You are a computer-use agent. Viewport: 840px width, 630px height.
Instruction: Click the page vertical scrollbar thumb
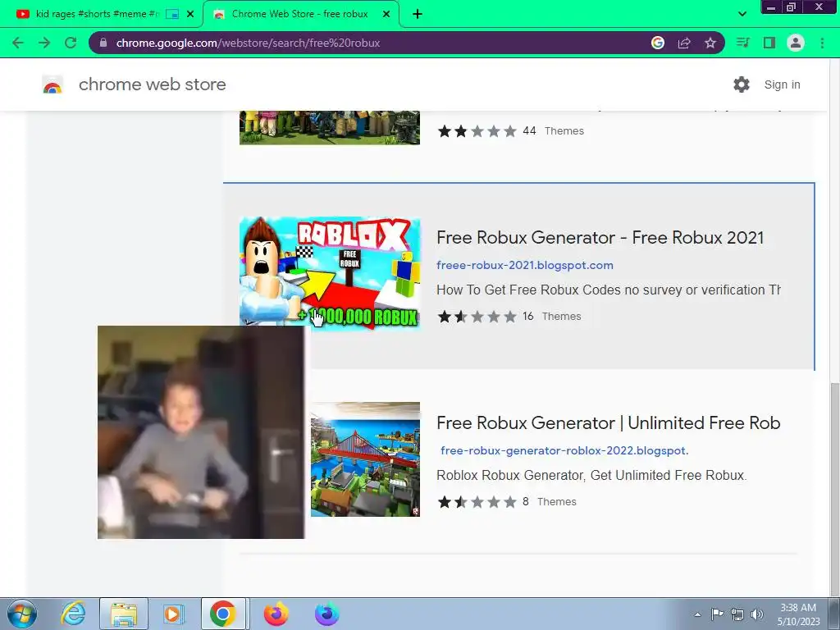(x=834, y=487)
